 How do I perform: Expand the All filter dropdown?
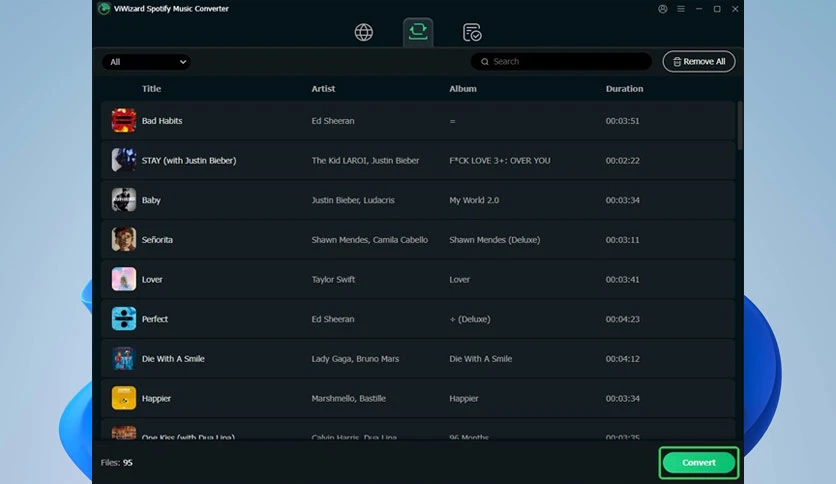146,62
